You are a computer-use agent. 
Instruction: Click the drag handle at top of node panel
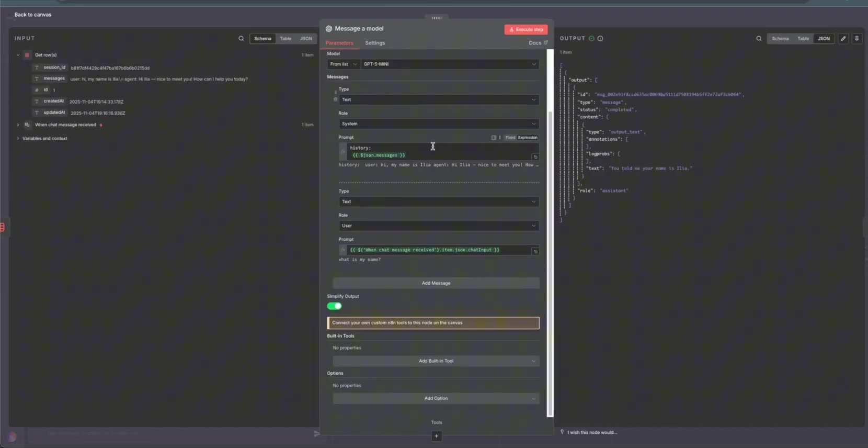click(x=437, y=18)
